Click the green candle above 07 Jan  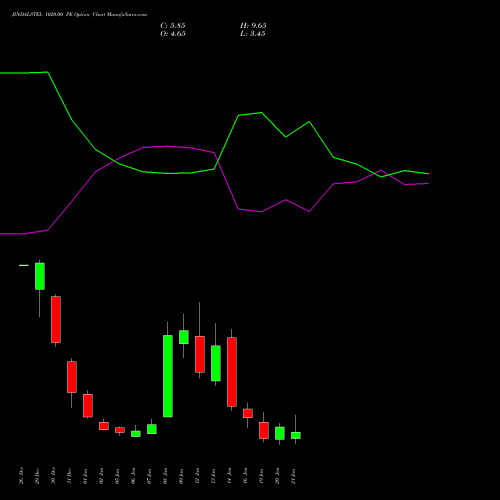click(152, 429)
